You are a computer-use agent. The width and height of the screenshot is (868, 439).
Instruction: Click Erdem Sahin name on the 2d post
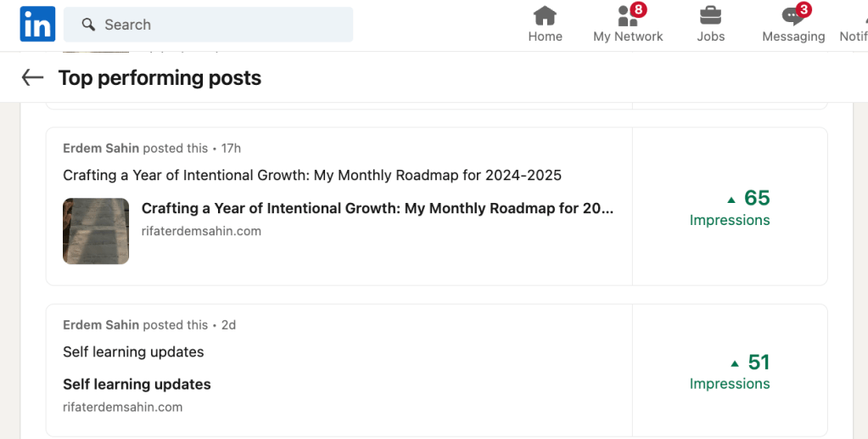click(x=101, y=325)
